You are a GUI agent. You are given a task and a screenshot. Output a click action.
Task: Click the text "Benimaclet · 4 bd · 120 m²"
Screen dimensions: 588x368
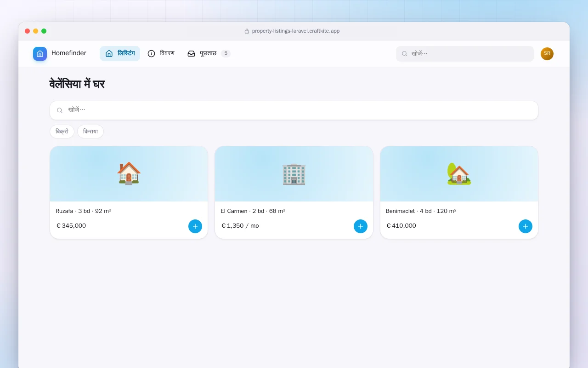(421, 211)
